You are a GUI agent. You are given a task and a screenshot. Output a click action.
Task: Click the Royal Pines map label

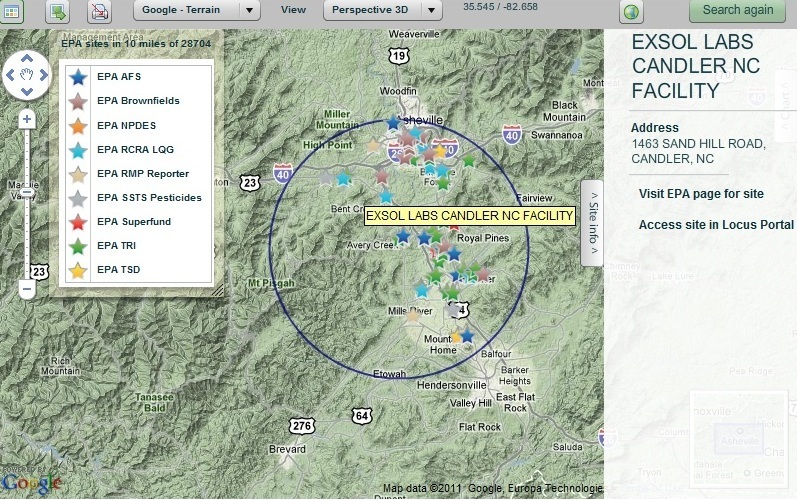[x=483, y=238]
